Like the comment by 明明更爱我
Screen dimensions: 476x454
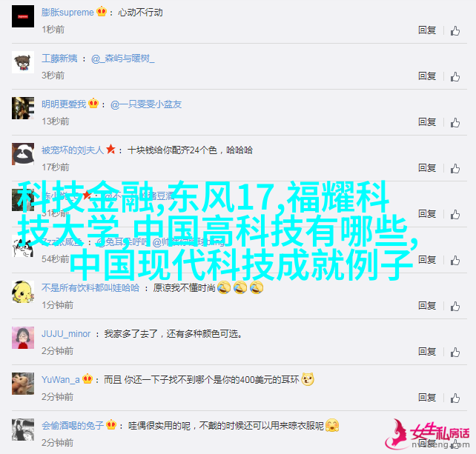tap(454, 123)
